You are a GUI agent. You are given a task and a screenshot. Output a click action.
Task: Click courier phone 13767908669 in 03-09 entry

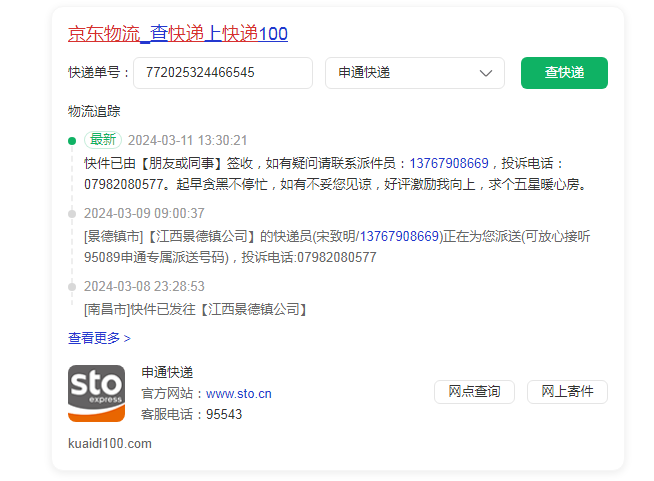coord(399,237)
